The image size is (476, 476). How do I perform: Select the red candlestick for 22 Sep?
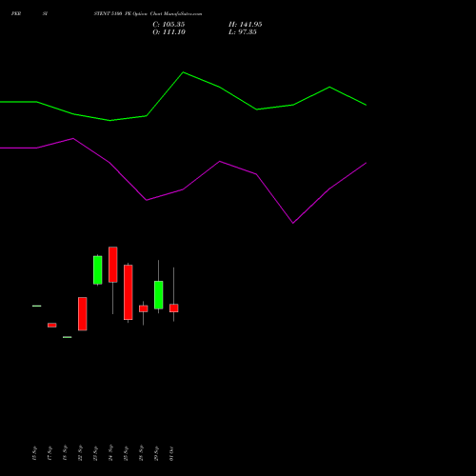[83, 314]
